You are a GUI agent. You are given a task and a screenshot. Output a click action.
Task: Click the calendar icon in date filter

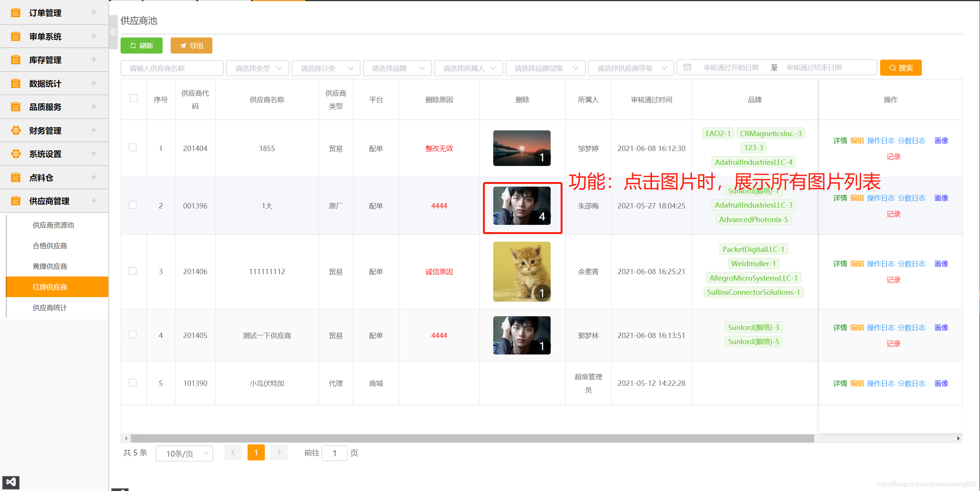(x=687, y=68)
